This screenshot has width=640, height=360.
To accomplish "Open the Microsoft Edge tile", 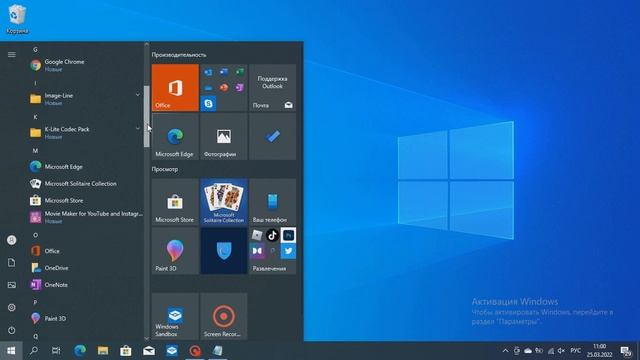I will click(175, 136).
